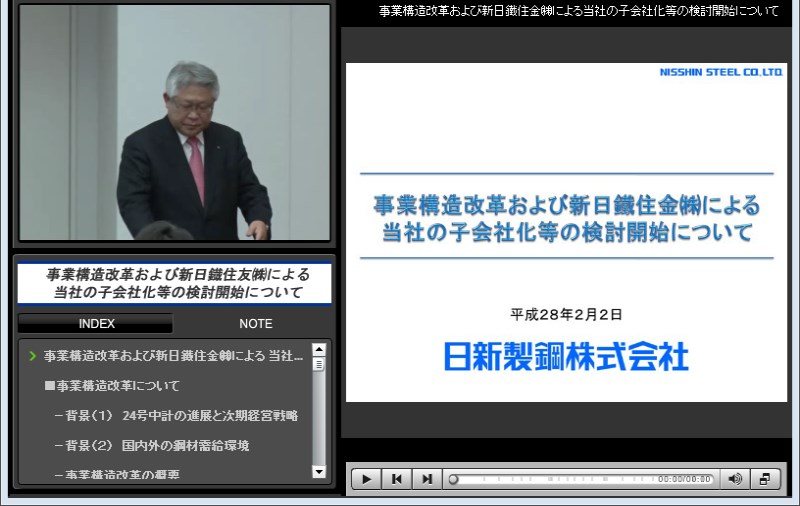Click the index list scroll-up arrow
The image size is (800, 506).
point(319,350)
